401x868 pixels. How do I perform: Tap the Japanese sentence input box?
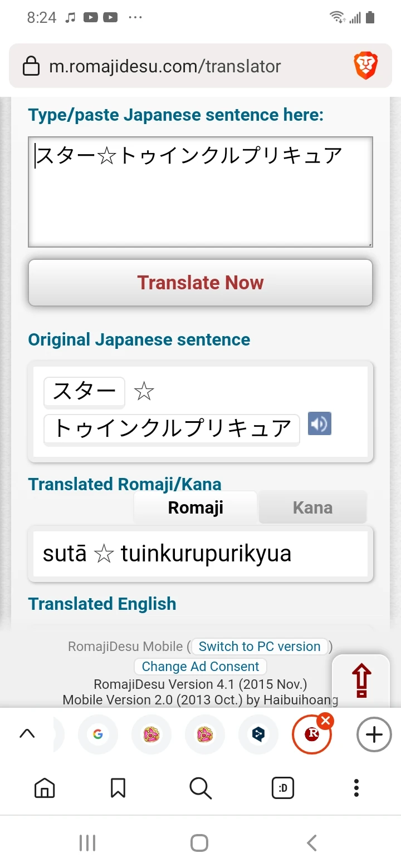pyautogui.click(x=200, y=191)
